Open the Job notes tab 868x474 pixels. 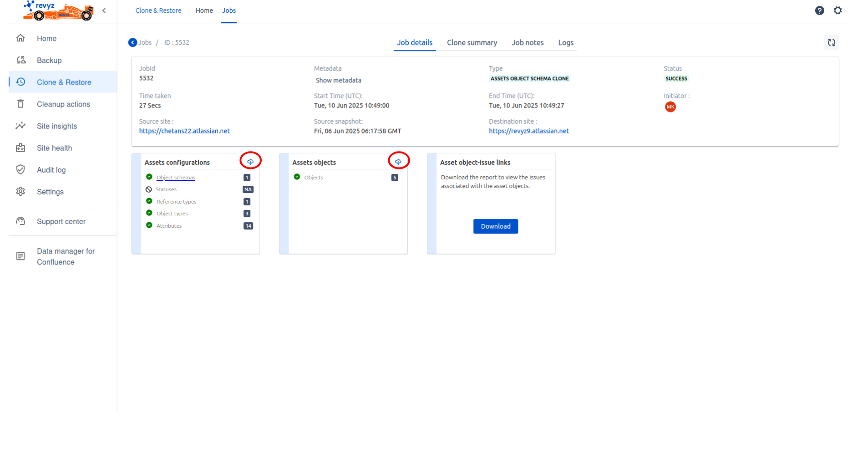[x=527, y=42]
